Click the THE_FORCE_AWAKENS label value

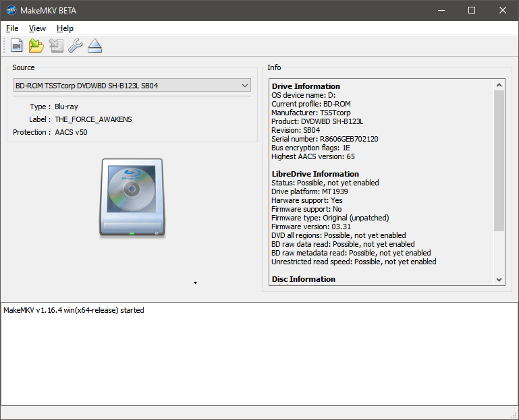93,119
